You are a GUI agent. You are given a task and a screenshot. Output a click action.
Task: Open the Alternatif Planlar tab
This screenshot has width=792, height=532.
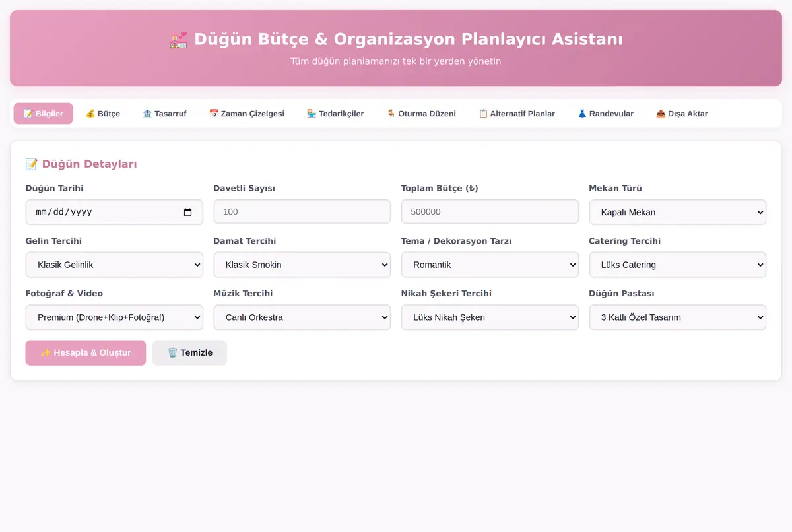(x=517, y=114)
